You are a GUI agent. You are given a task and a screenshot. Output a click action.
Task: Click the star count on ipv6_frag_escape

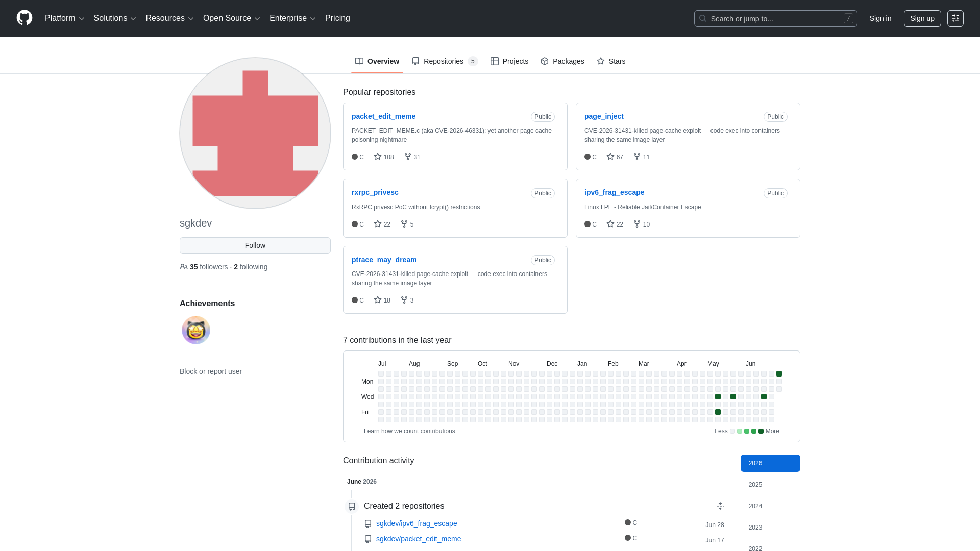point(615,224)
